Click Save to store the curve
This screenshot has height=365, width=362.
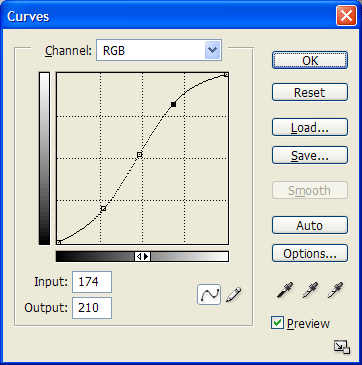310,155
